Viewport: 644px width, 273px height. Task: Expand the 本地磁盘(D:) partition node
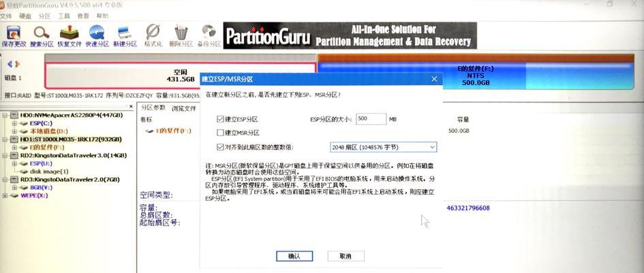[15, 131]
